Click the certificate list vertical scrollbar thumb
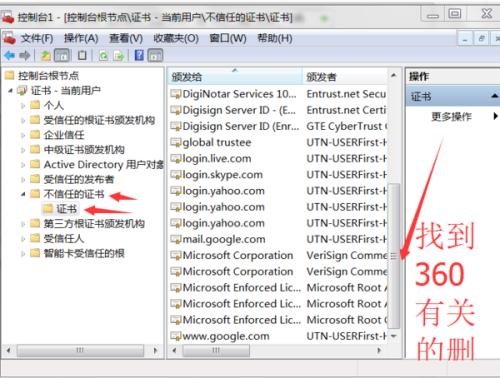This screenshot has width=500, height=378. (394, 256)
